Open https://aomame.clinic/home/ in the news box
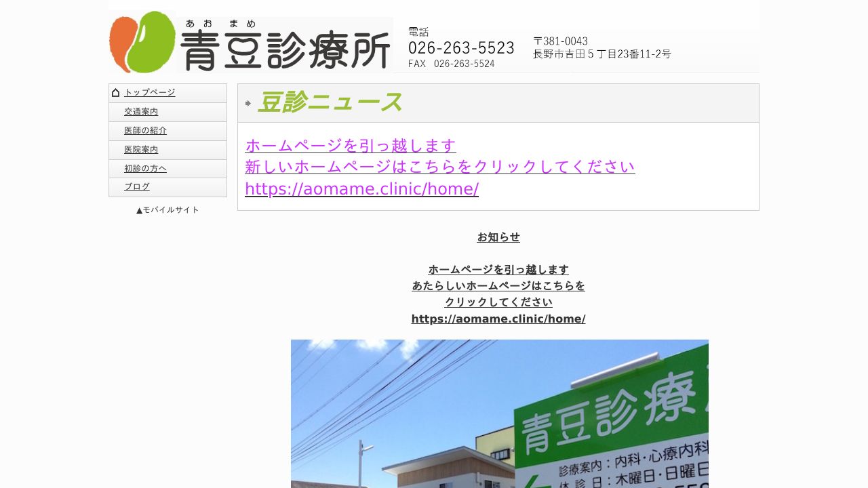The image size is (868, 488). (x=361, y=188)
